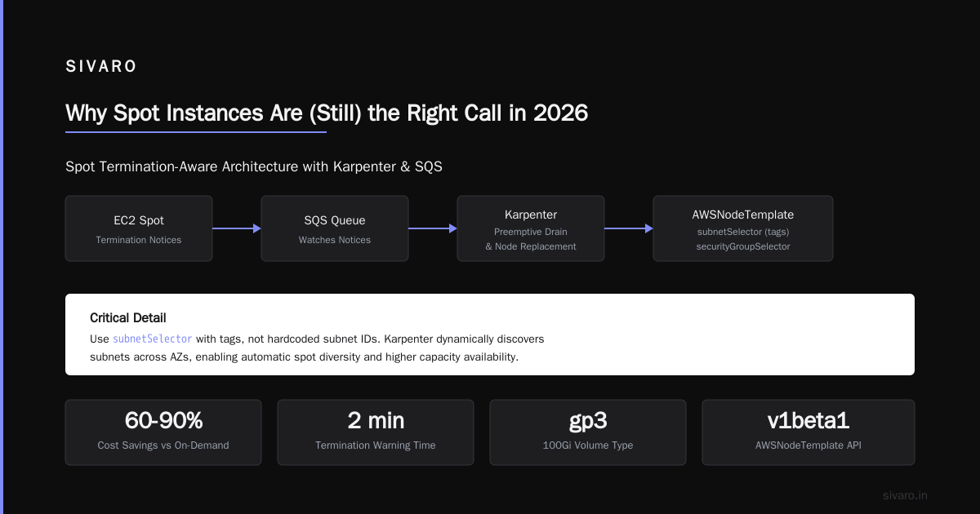The height and width of the screenshot is (514, 980).
Task: Click 'subnetSelector (tags)' line
Action: (x=743, y=232)
